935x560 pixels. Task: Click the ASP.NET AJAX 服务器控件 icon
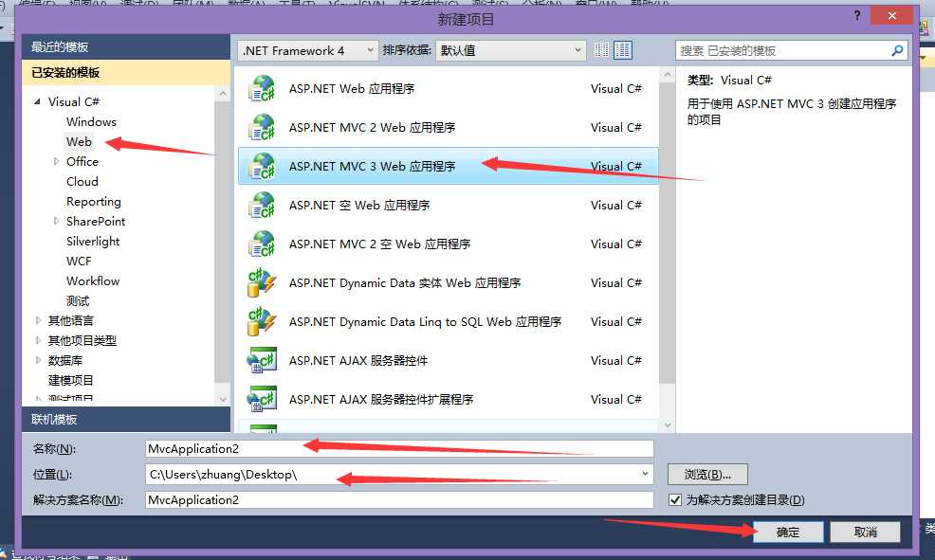(x=261, y=360)
